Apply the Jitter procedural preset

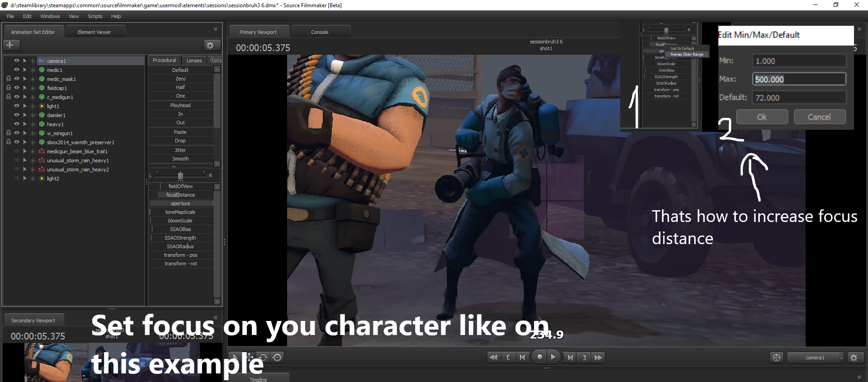(180, 150)
